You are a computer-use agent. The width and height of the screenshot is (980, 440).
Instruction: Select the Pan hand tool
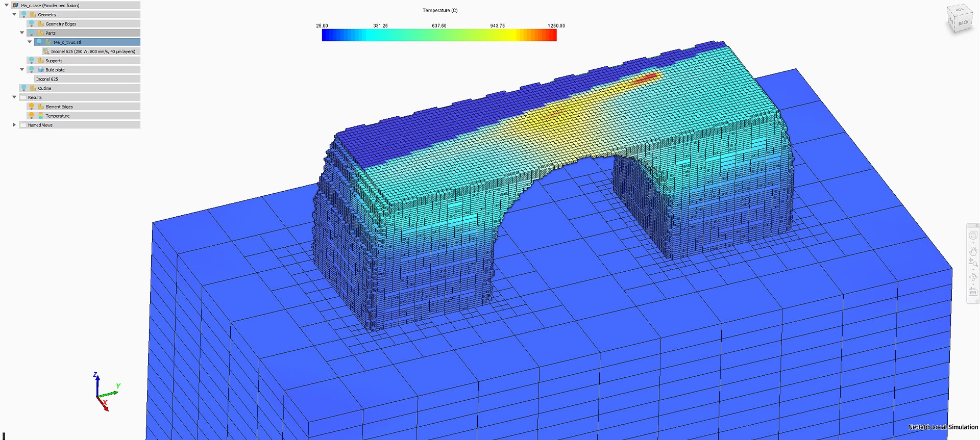(x=973, y=250)
